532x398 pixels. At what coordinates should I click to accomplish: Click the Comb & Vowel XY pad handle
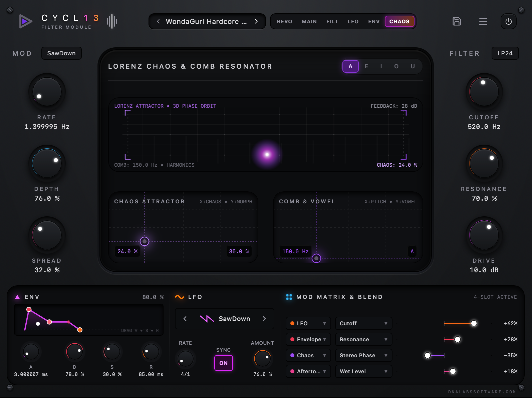(316, 258)
